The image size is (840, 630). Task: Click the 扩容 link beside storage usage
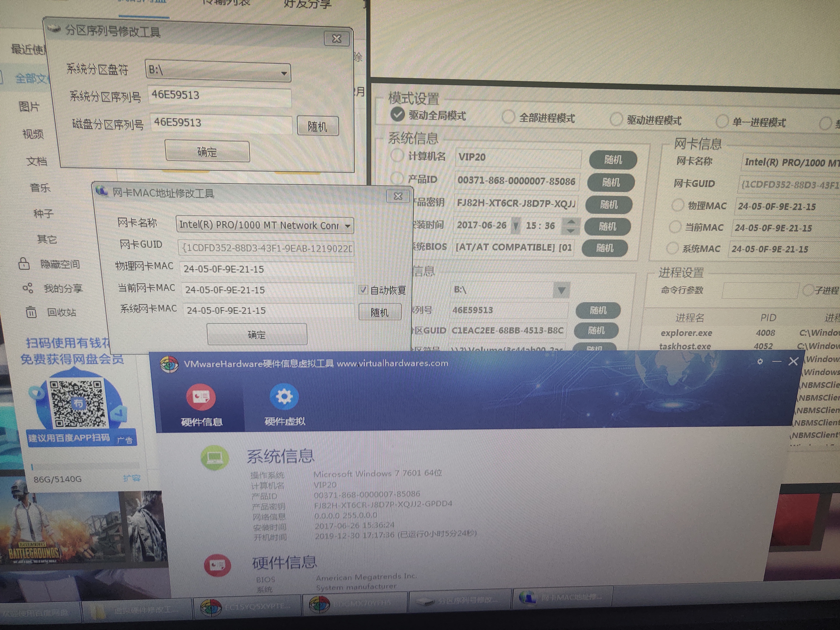[x=132, y=478]
